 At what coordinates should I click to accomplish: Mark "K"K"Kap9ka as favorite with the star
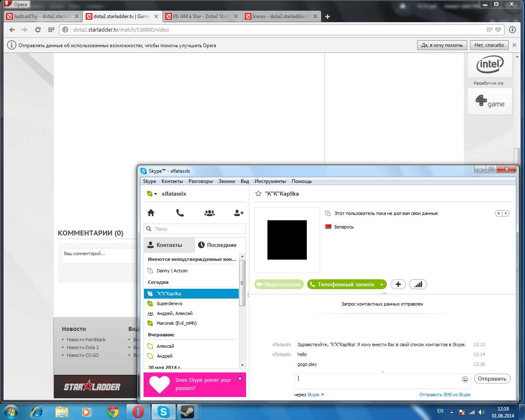258,194
